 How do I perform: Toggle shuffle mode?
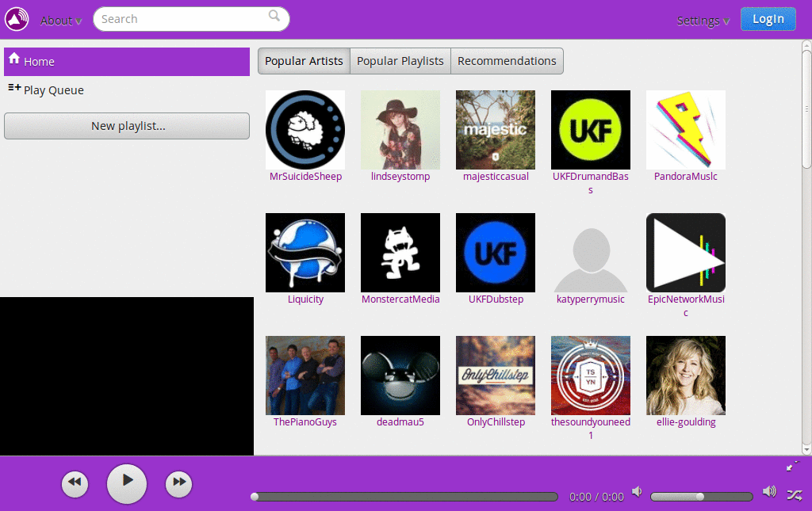[x=795, y=495]
